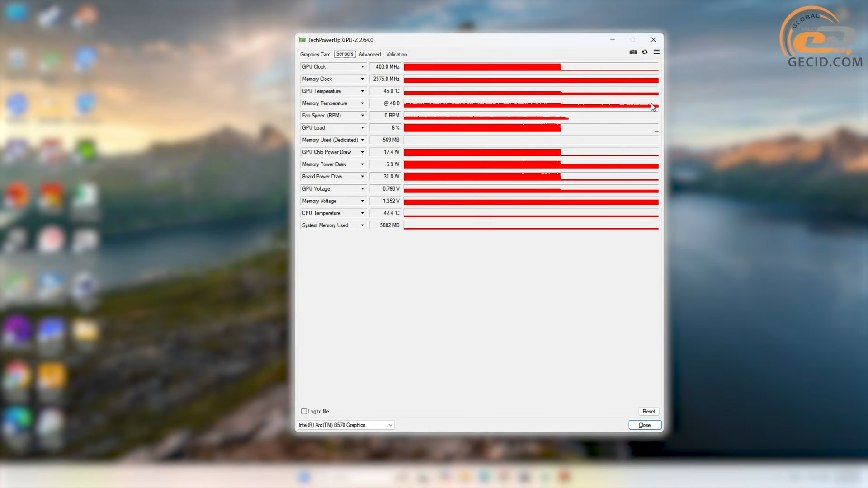Enable the Log to file checkbox
Image resolution: width=868 pixels, height=488 pixels.
304,411
